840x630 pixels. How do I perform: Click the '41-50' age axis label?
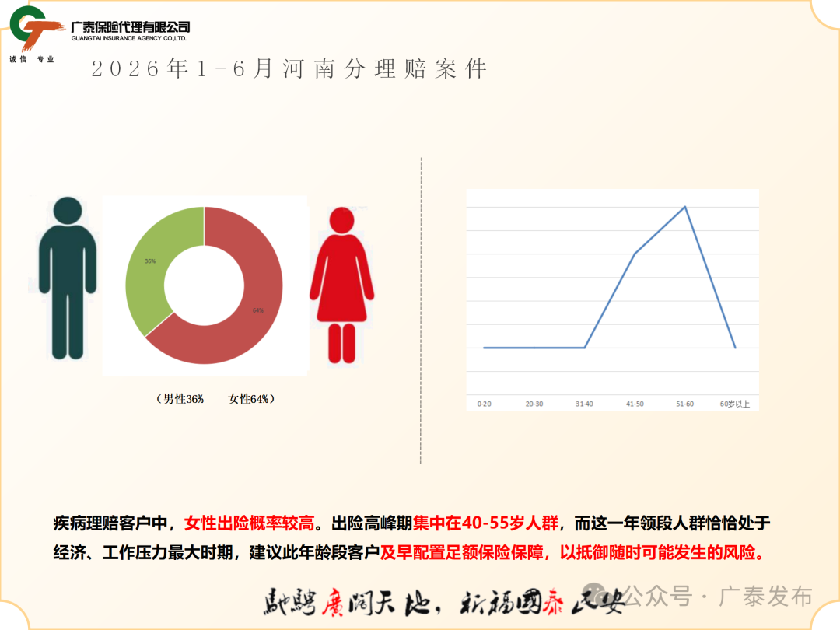pos(635,404)
